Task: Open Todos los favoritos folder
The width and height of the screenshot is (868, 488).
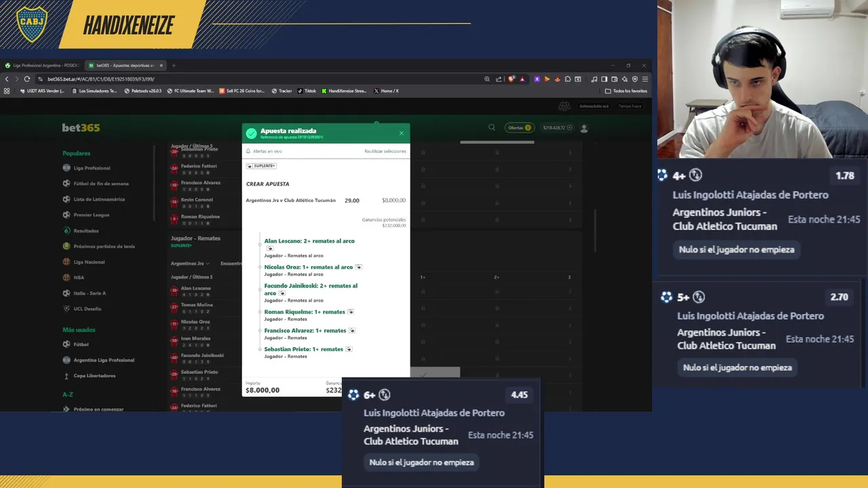Action: 626,91
